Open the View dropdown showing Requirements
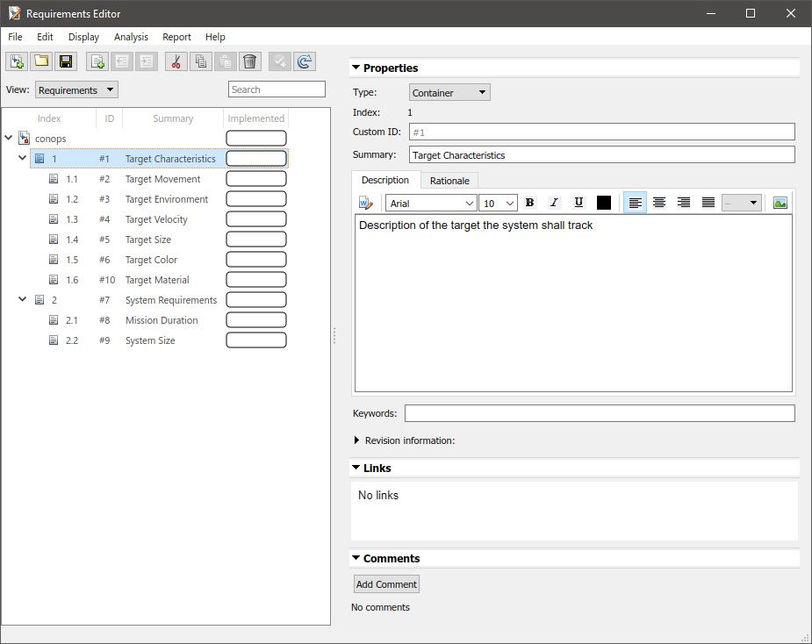This screenshot has height=644, width=812. (x=76, y=89)
